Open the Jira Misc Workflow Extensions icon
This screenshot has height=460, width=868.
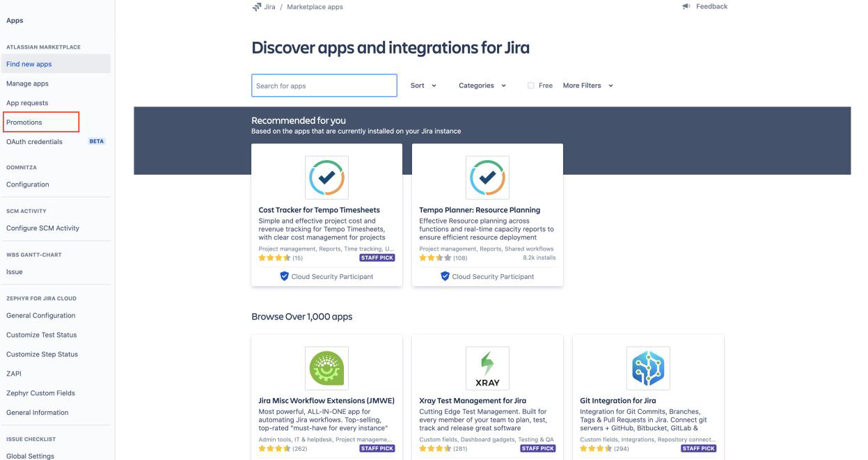coord(326,368)
